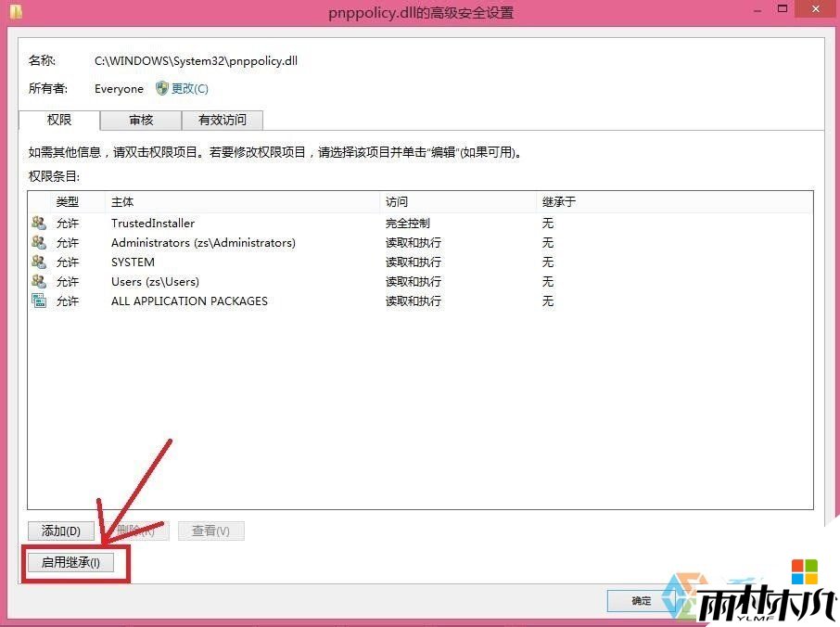Click the group icon next to SYSTEM
Screen dimensions: 840x627
38,262
